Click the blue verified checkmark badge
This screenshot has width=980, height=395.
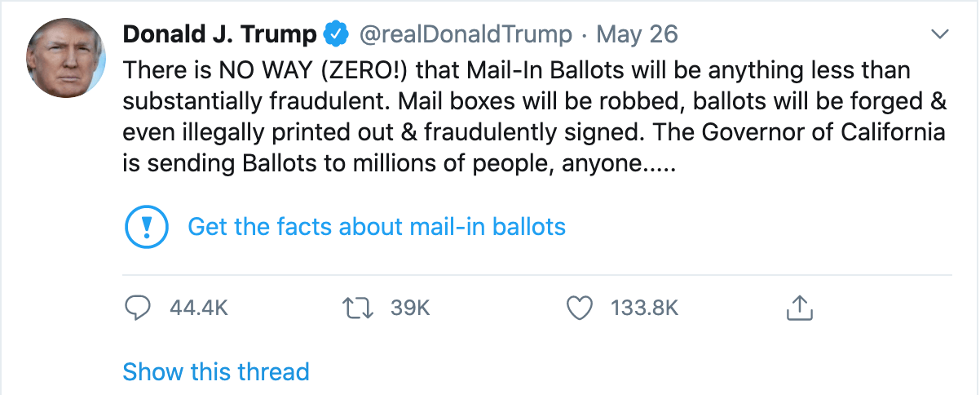pos(333,35)
